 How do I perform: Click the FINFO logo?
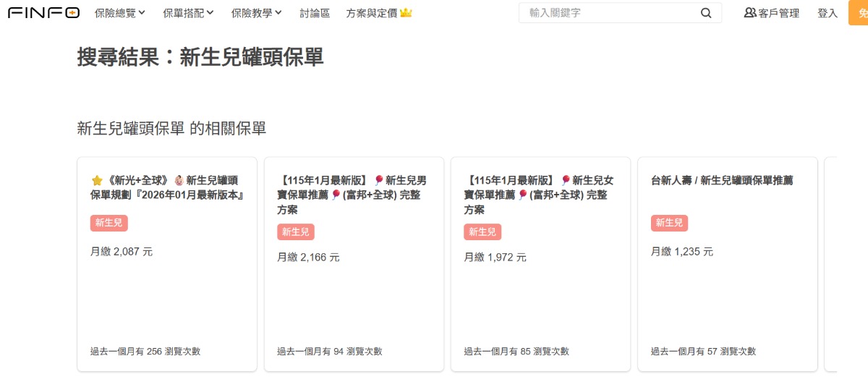click(x=43, y=12)
